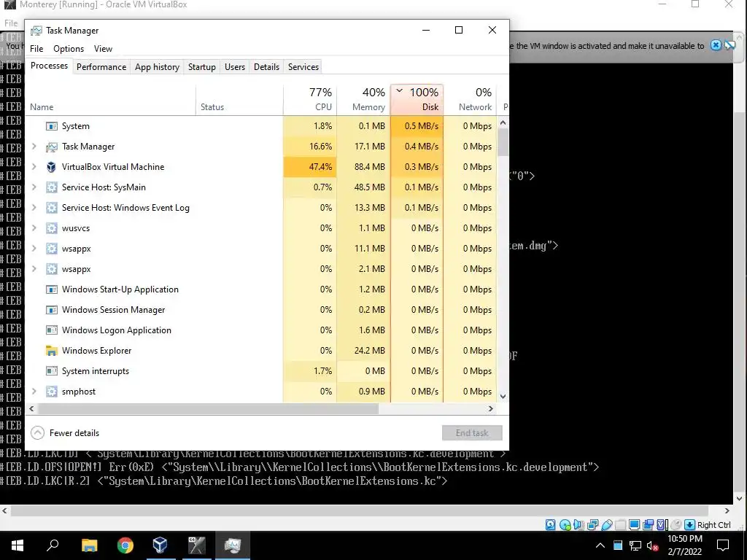Open the Task Manager File menu
Viewport: 747px width, 560px height.
(x=36, y=49)
